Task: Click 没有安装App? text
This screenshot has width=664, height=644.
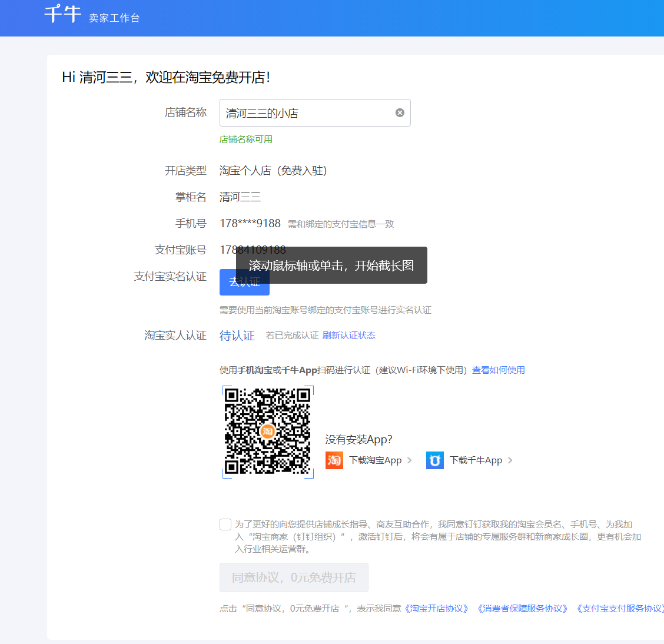Action: (x=358, y=440)
